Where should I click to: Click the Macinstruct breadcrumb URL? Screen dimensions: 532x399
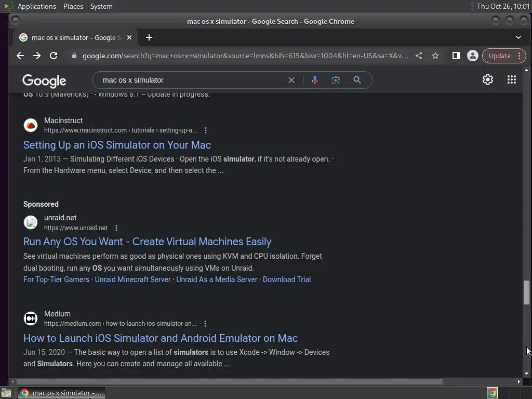tap(121, 130)
